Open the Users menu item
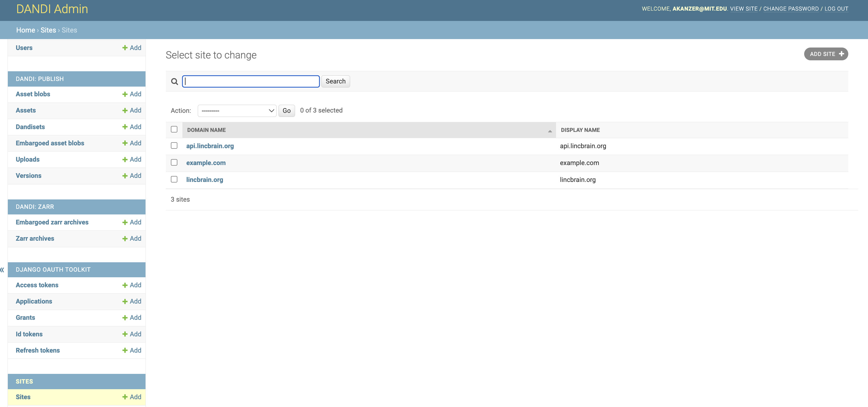Image resolution: width=868 pixels, height=407 pixels. (x=24, y=48)
